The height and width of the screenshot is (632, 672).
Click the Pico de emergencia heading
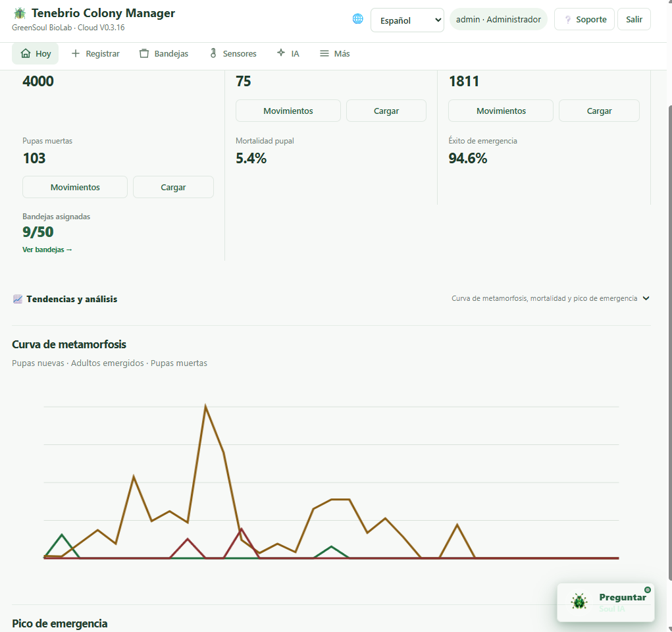(60, 623)
